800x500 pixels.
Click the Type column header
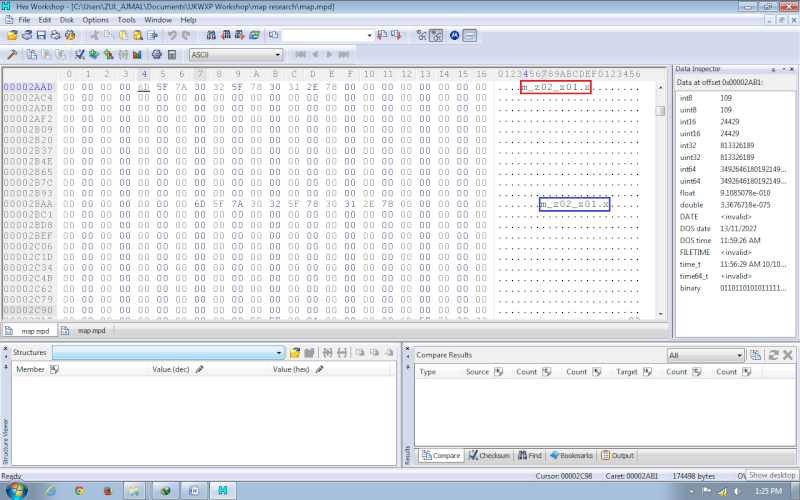pos(438,371)
